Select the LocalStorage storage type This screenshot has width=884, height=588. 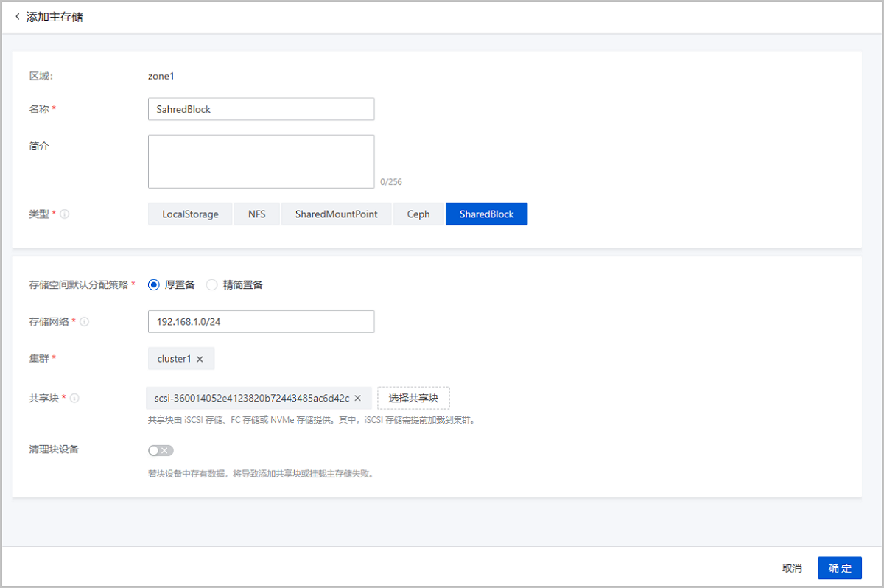(x=189, y=214)
